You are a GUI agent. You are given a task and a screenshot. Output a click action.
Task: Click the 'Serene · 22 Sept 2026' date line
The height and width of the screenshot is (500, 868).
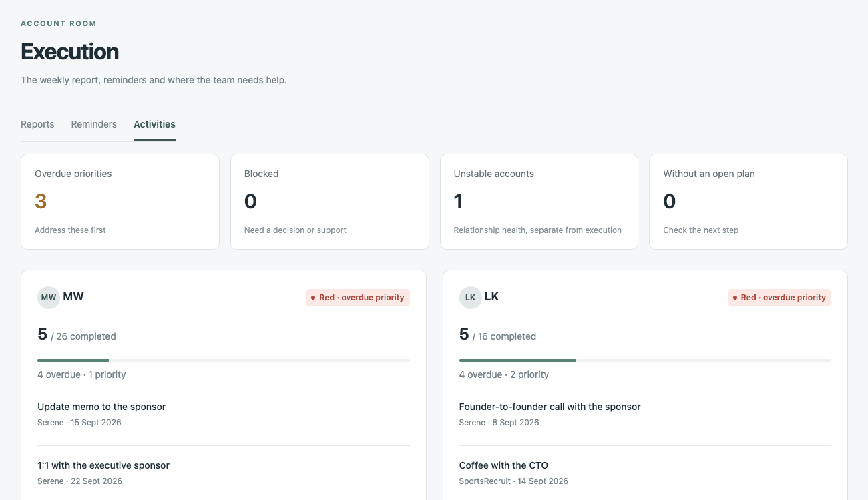point(79,481)
